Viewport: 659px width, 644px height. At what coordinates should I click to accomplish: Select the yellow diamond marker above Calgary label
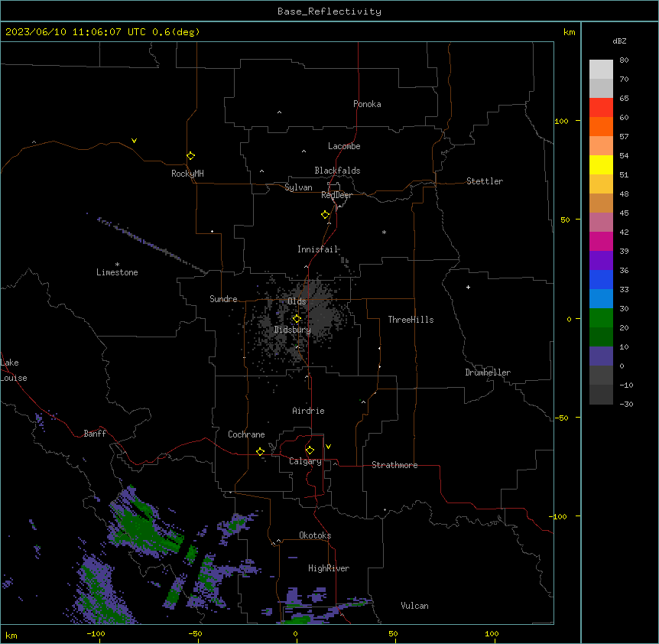[310, 450]
